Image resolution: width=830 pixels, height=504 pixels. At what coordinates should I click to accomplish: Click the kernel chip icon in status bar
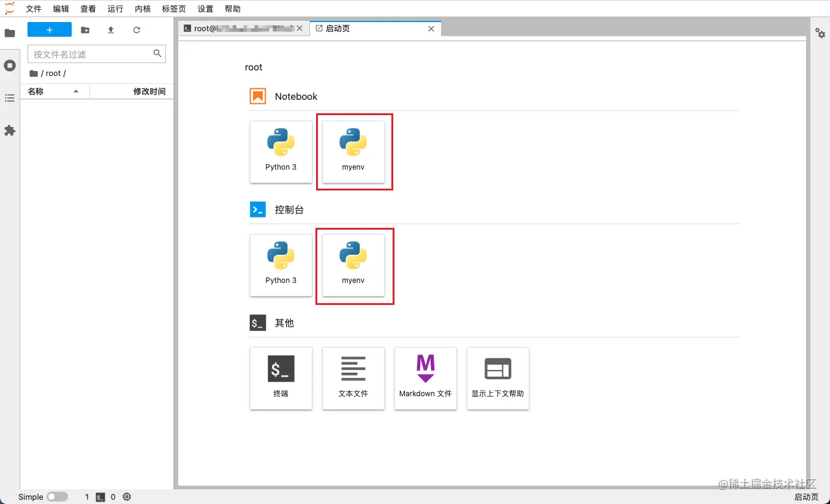click(x=127, y=497)
